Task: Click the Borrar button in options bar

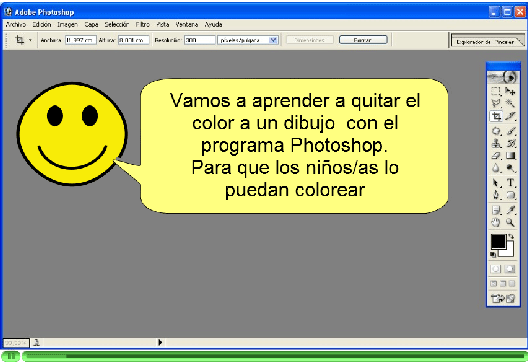Action: 363,40
